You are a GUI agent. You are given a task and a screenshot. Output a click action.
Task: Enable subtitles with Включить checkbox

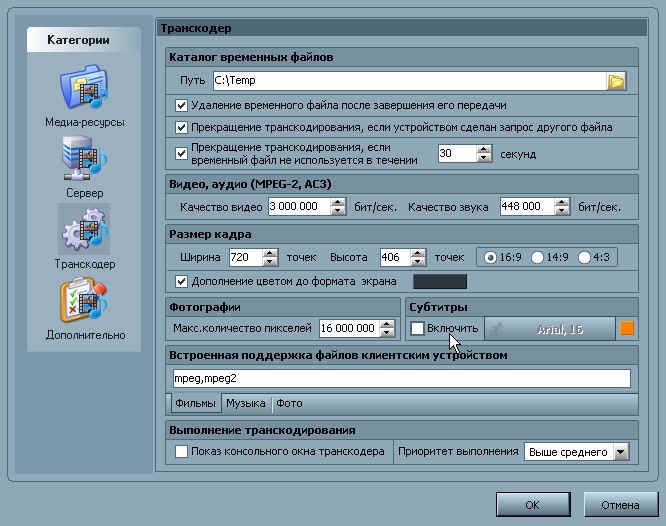(x=418, y=328)
